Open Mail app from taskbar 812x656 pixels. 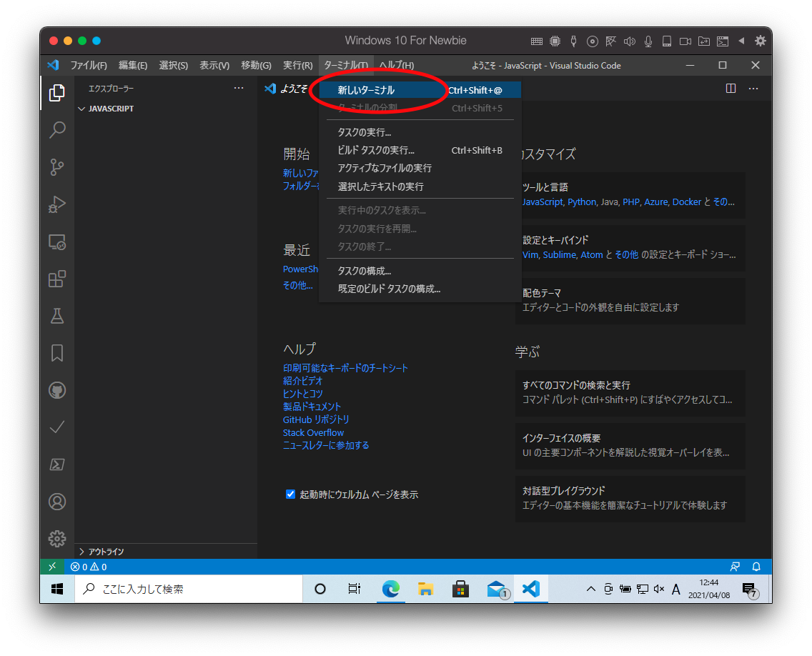coord(497,589)
